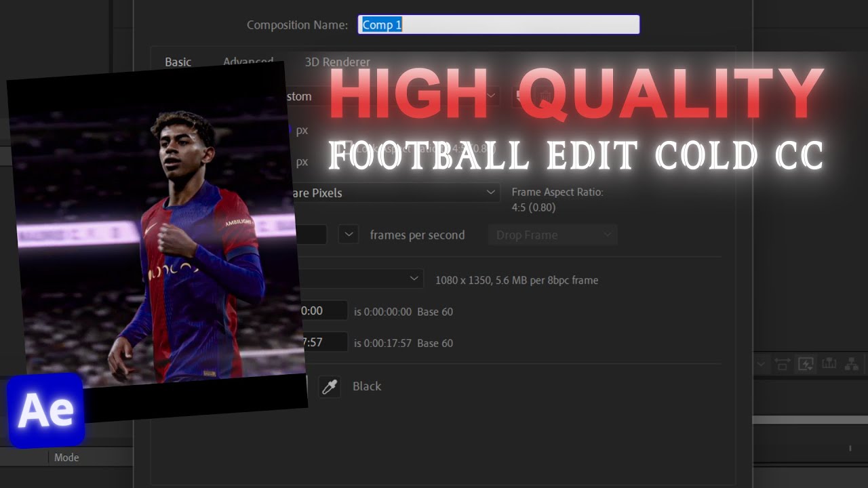This screenshot has width=868, height=488.
Task: Toggle pixel aspect ratio correction in viewer
Action: click(782, 365)
